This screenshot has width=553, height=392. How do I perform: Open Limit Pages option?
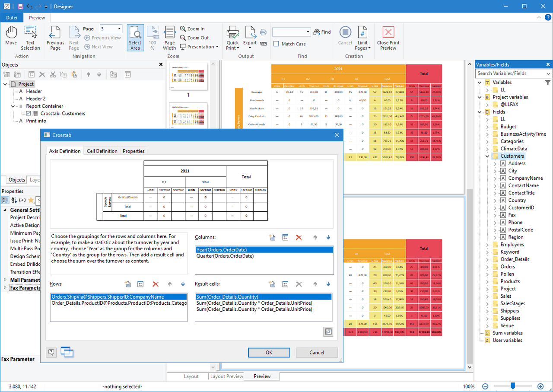[x=362, y=38]
